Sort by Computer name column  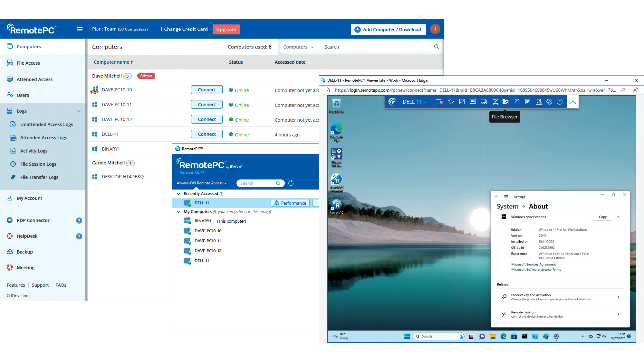pos(113,62)
